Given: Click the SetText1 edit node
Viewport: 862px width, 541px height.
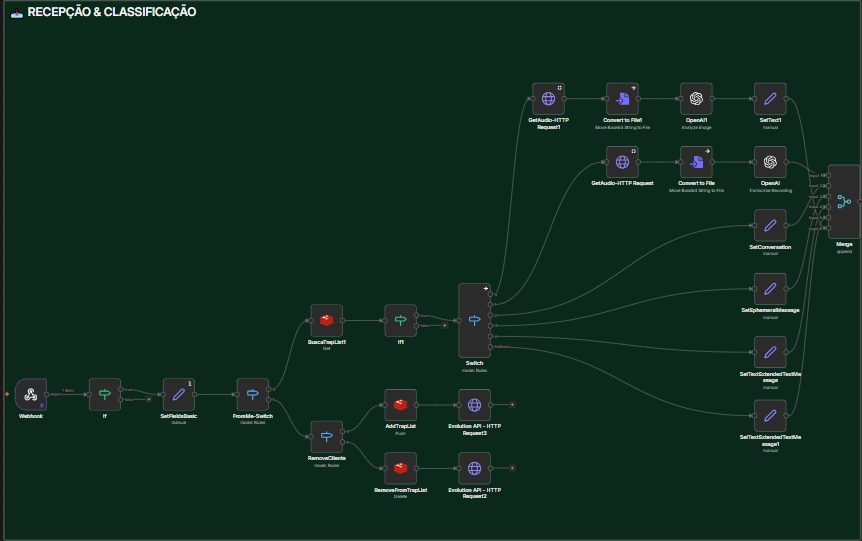Looking at the screenshot, I should [770, 98].
